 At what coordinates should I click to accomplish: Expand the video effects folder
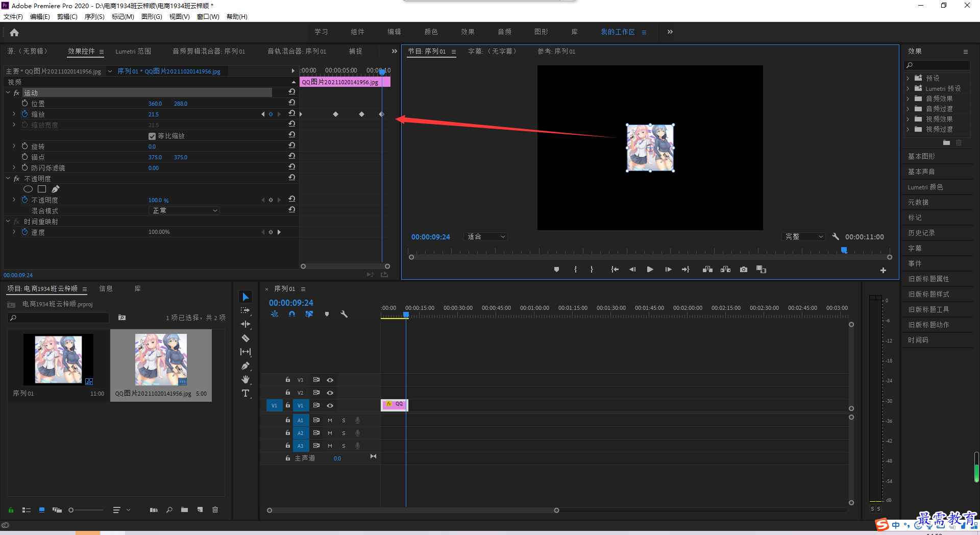coord(908,119)
